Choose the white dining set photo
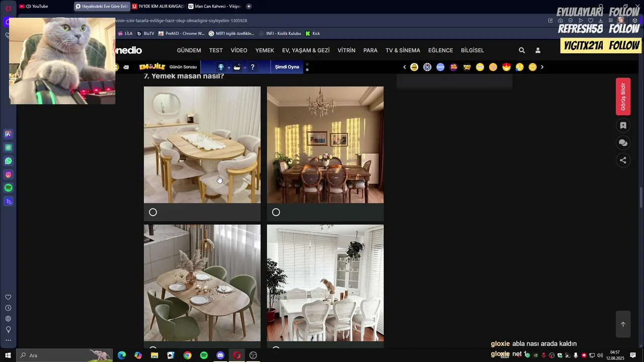This screenshot has height=362, width=644. [x=325, y=283]
